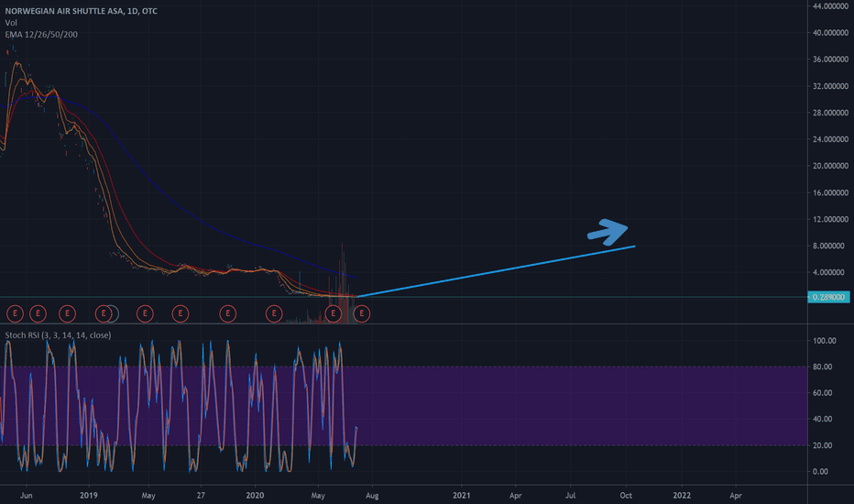
Task: Click the 60.00 Stoch RSI axis value
Action: coord(823,393)
